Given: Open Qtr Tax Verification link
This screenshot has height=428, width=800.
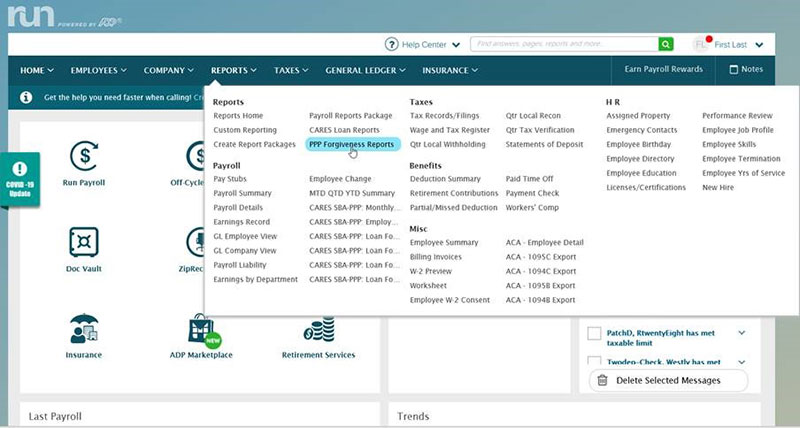Looking at the screenshot, I should coord(540,130).
